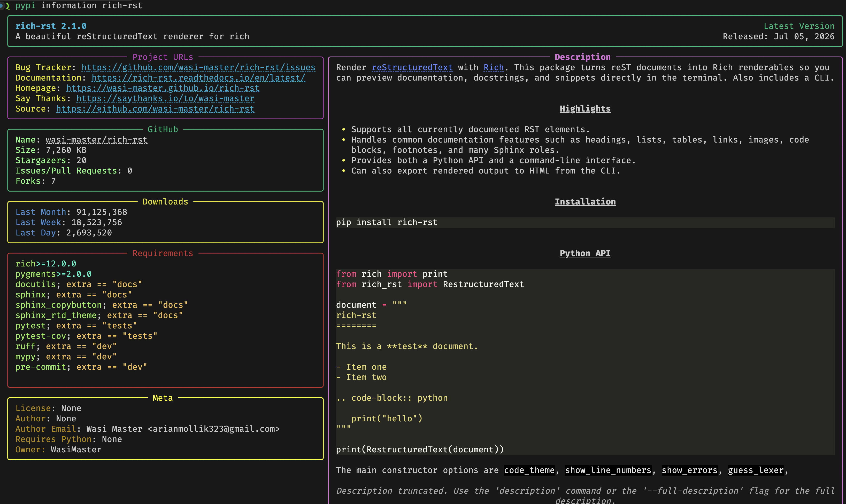The width and height of the screenshot is (846, 504).
Task: Click the 'Can also export rendered output' bullet
Action: click(x=486, y=171)
